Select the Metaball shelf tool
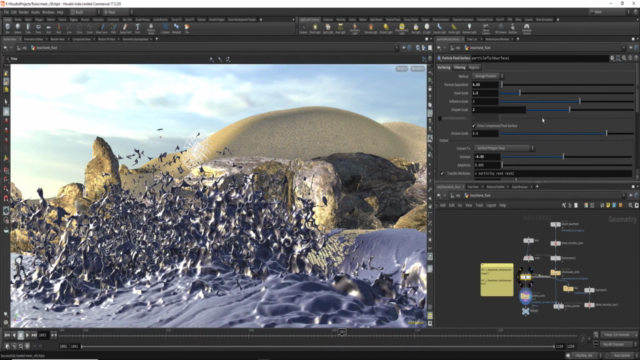640x360 pixels. [x=176, y=28]
